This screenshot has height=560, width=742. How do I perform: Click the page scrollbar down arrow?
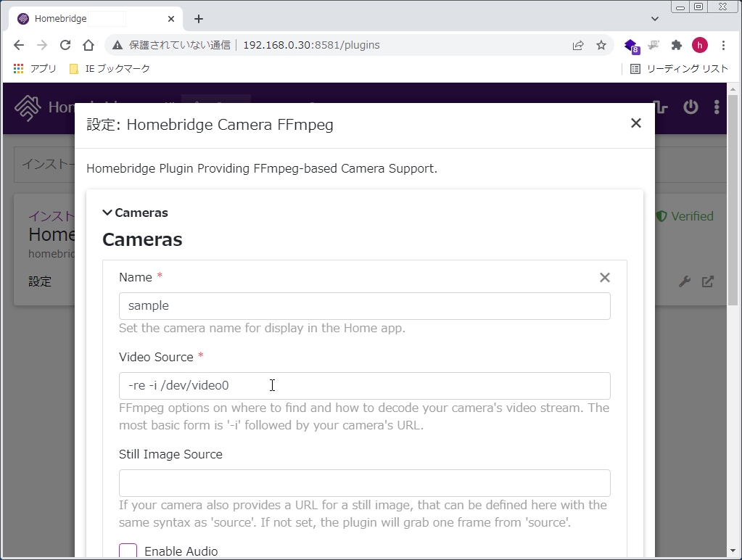pyautogui.click(x=733, y=551)
